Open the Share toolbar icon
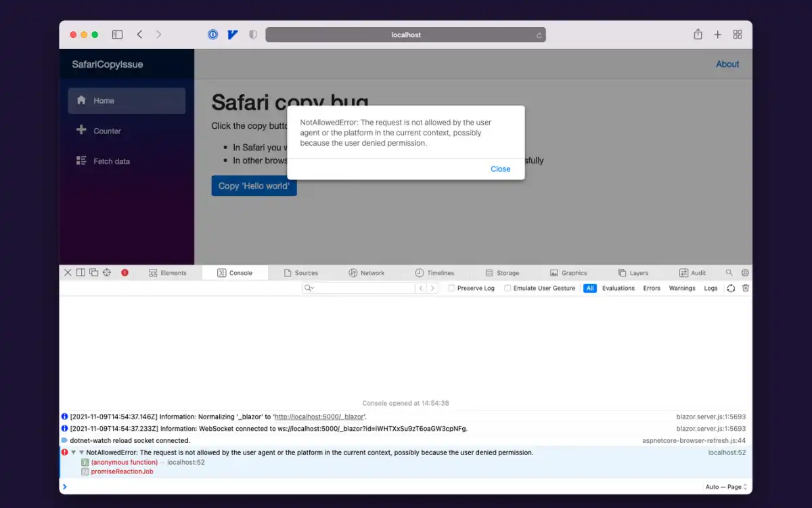The width and height of the screenshot is (812, 508). click(x=698, y=35)
